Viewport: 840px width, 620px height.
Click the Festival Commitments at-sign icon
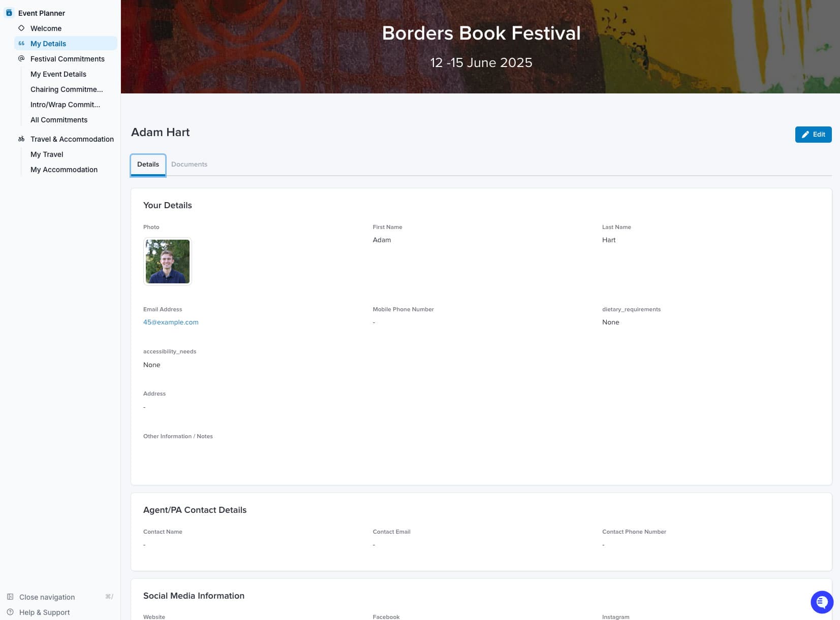(21, 58)
